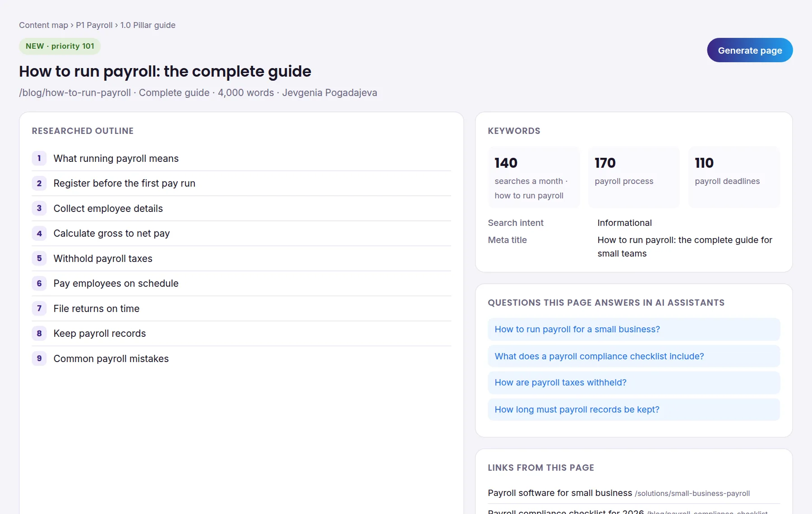
Task: Open question about payroll compliance checklist
Action: pyautogui.click(x=634, y=356)
